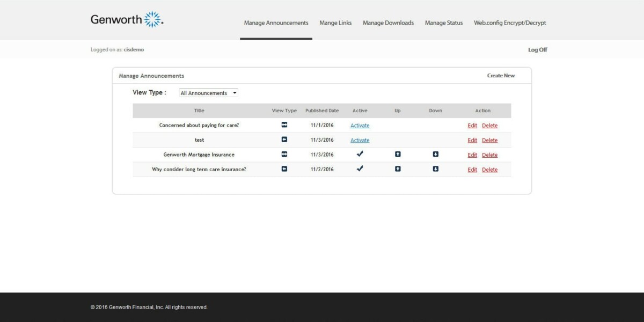Move Genworth Mortgage Insurance down

pos(436,155)
